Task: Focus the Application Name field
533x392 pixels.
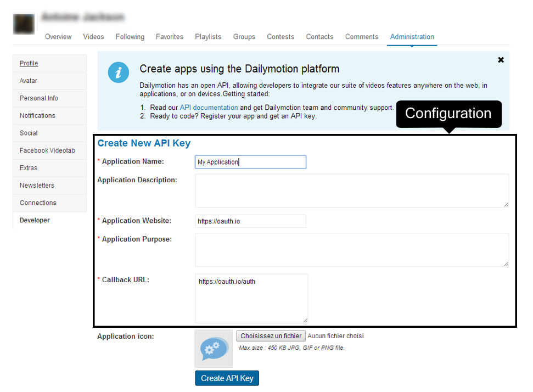Action: pyautogui.click(x=250, y=162)
